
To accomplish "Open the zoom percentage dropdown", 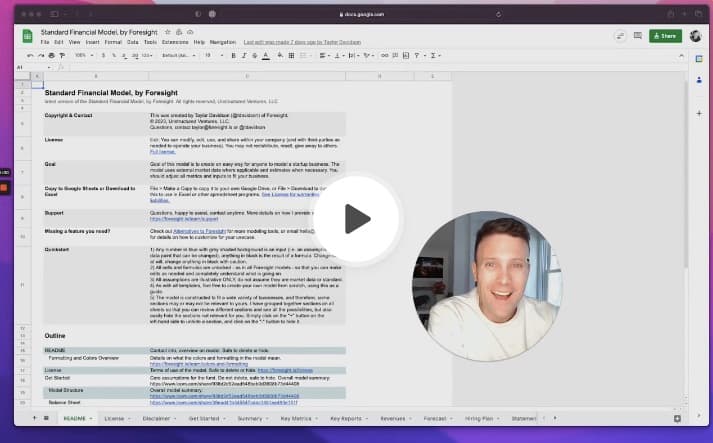I will coord(82,55).
